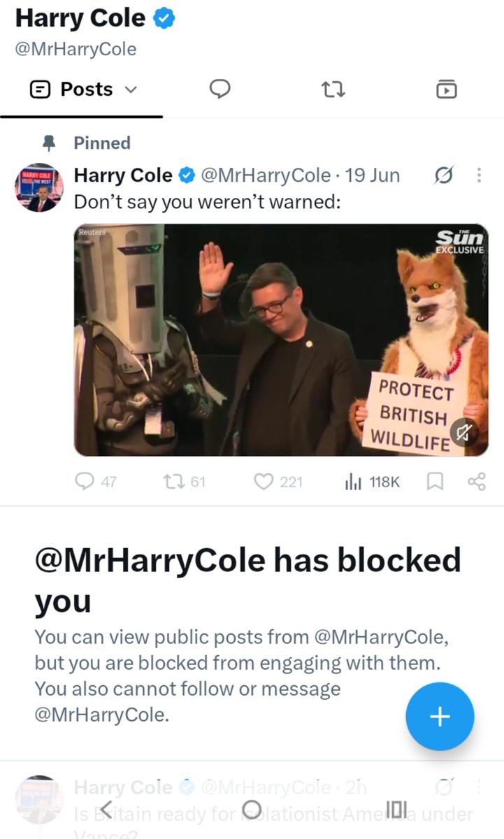View post analytics showing 118K
Image resolution: width=504 pixels, height=839 pixels.
click(x=352, y=481)
